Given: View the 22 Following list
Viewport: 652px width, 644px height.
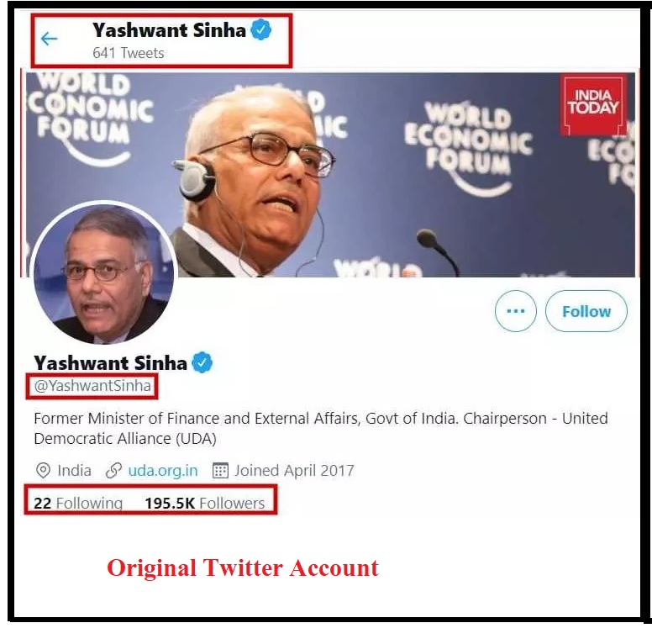Looking at the screenshot, I should point(78,504).
